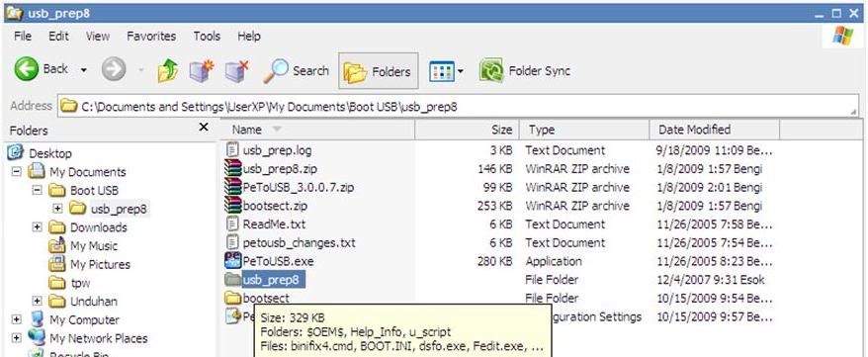
Task: Sort files by Type column
Action: [x=584, y=131]
